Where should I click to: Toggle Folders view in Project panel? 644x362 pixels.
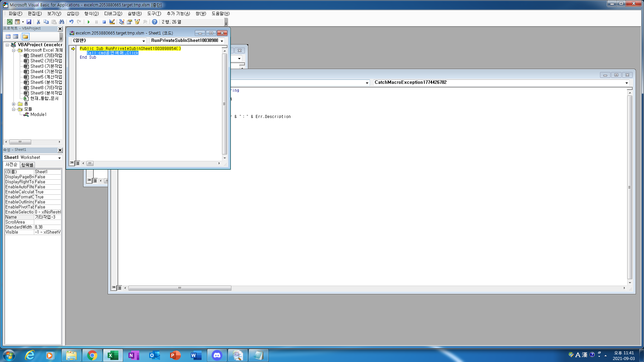(x=25, y=37)
